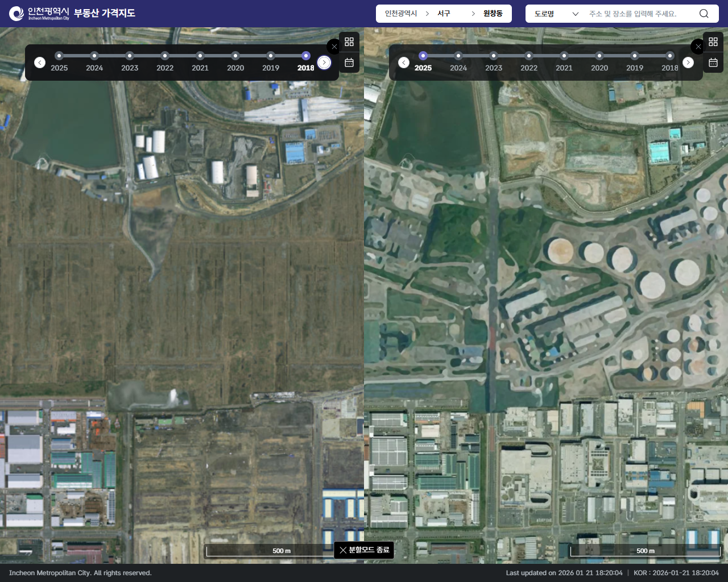The image size is (728, 582).
Task: Click the Incheon Metropolitan City logo
Action: [x=40, y=13]
